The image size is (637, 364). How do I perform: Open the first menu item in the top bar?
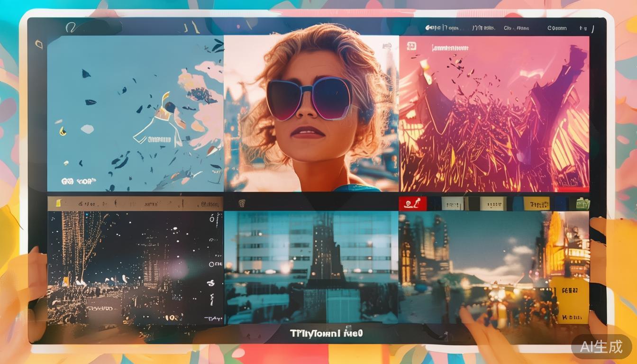(442, 28)
